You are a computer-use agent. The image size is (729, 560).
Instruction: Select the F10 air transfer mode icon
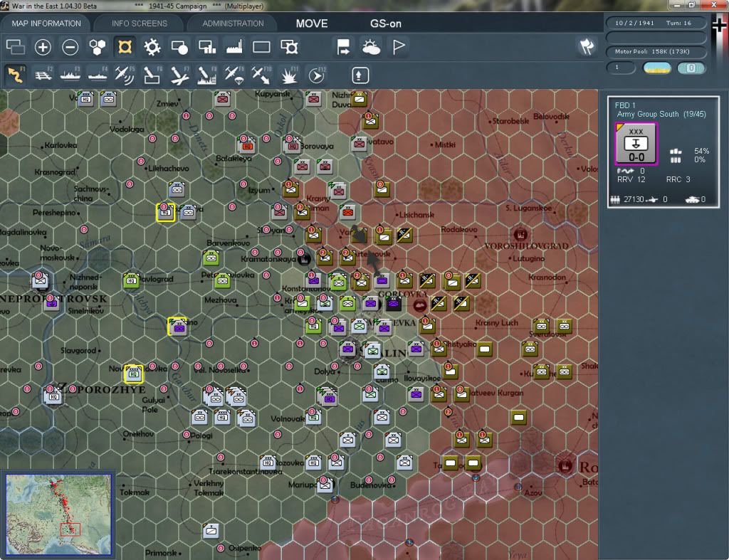[261, 75]
